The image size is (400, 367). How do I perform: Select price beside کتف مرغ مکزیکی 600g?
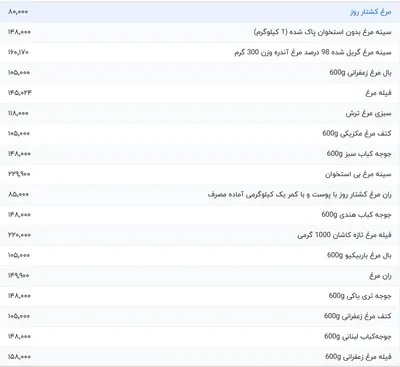pyautogui.click(x=19, y=133)
